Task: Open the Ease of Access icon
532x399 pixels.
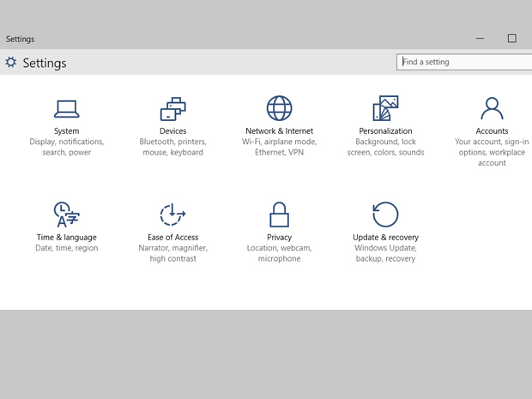Action: tap(173, 215)
